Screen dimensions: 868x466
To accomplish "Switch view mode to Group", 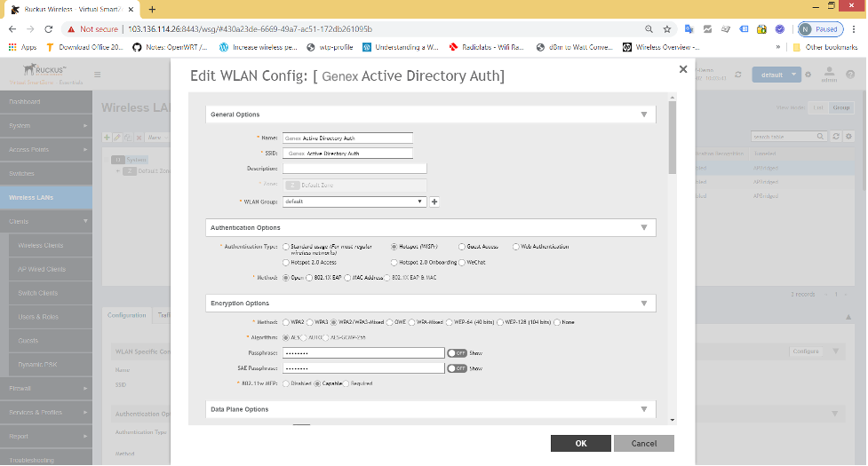I will point(840,107).
